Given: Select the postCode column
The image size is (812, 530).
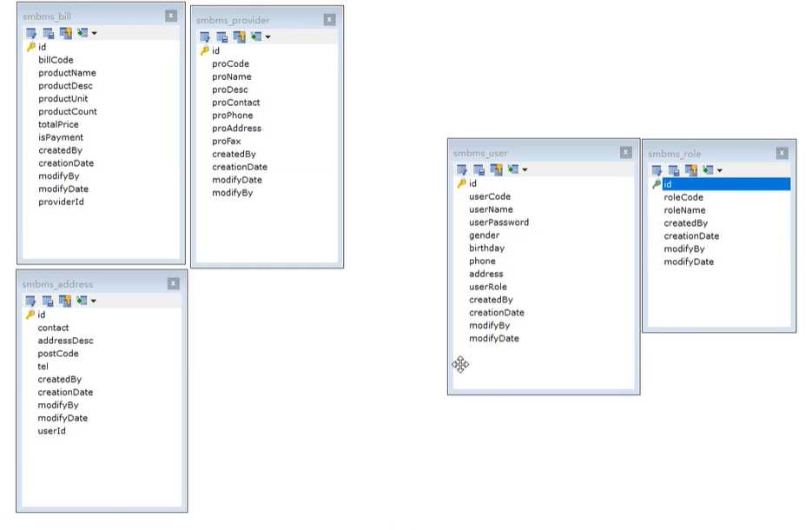Looking at the screenshot, I should coord(58,354).
